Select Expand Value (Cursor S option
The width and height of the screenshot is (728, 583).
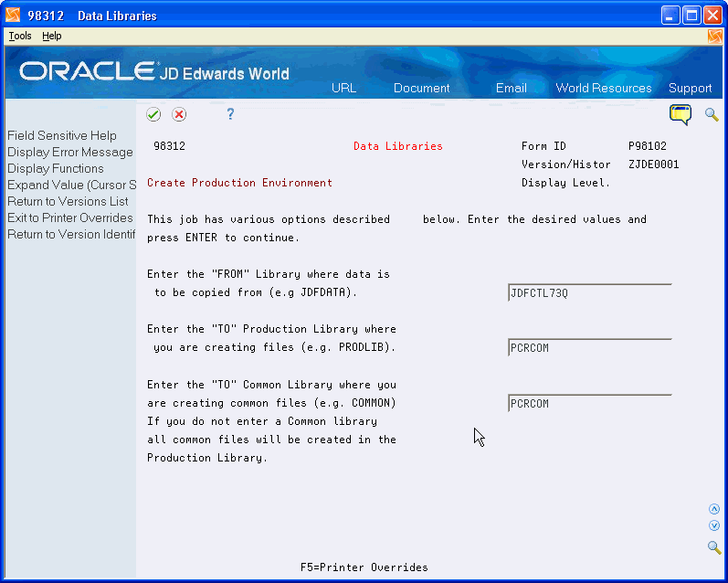pyautogui.click(x=71, y=185)
